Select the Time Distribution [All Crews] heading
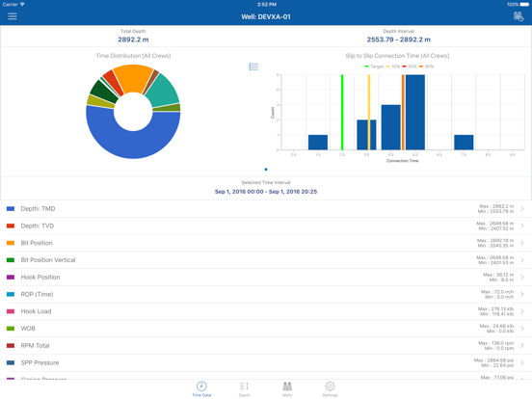The image size is (532, 399). 133,56
